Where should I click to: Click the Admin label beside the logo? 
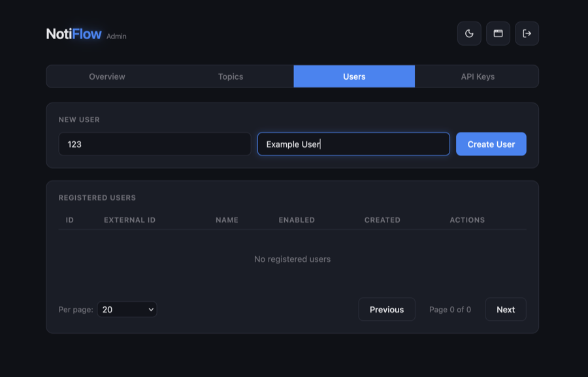116,37
